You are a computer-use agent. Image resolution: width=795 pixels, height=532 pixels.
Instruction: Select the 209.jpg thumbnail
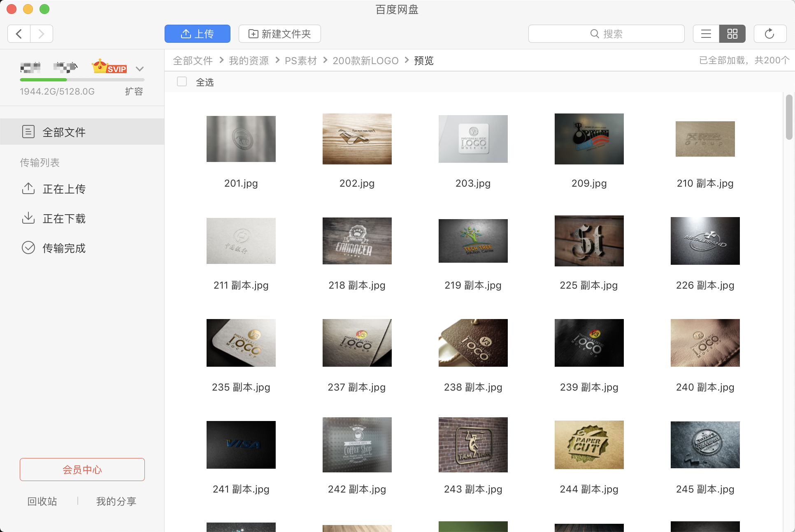[589, 139]
